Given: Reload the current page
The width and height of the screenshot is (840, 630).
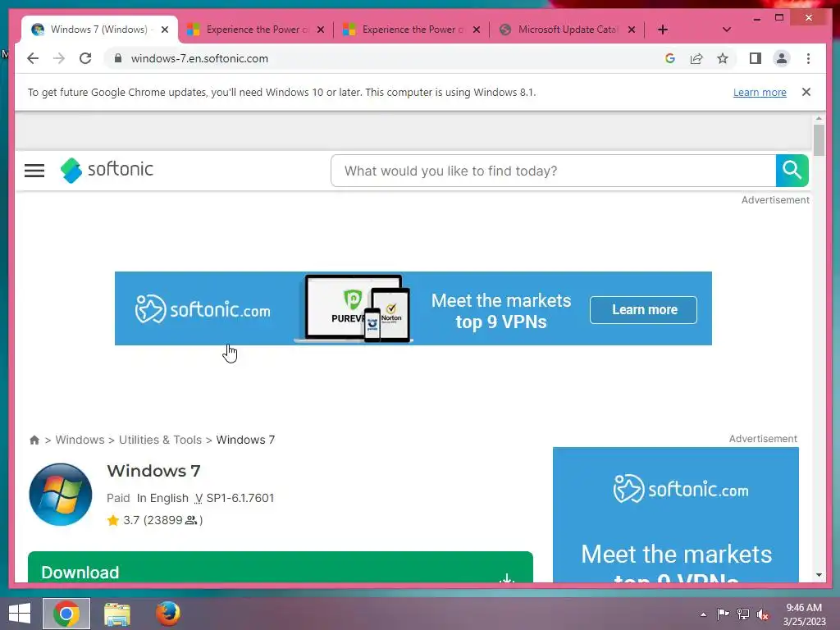Looking at the screenshot, I should 85,58.
